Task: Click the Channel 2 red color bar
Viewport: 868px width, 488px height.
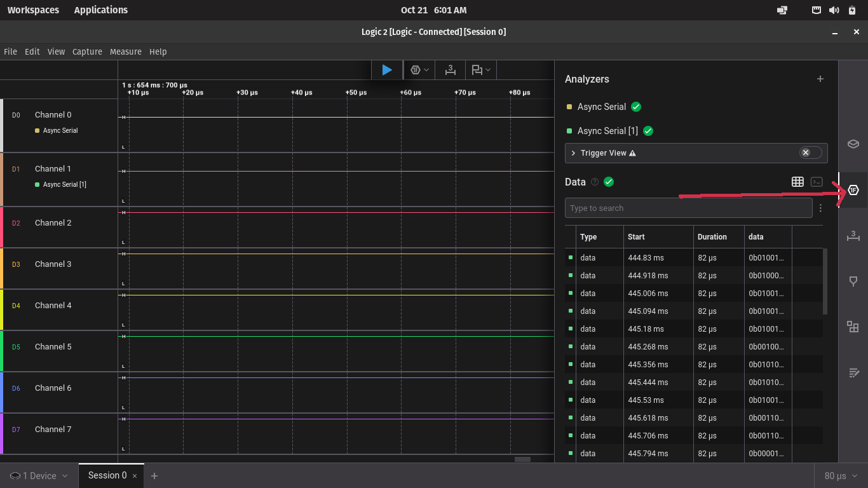Action: 1,227
